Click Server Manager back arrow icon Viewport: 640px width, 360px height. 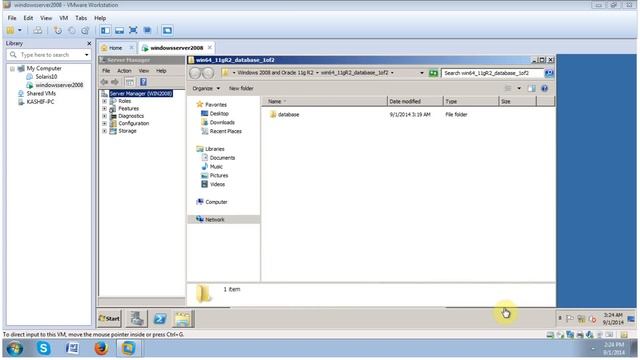[104, 82]
